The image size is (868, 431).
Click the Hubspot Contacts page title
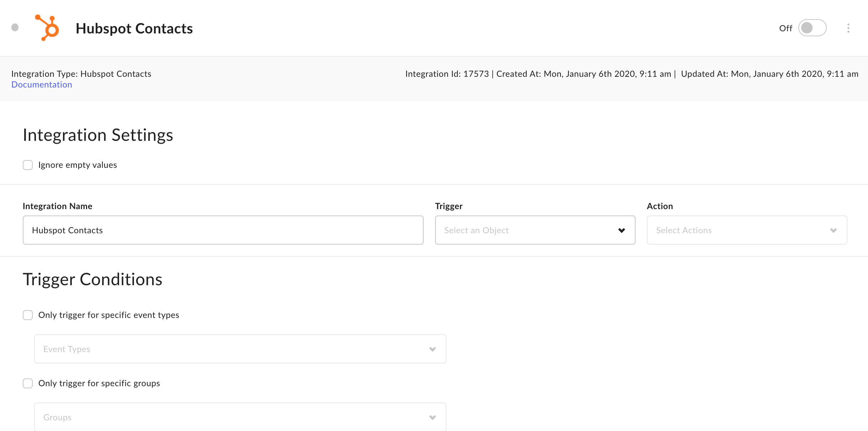(x=134, y=28)
